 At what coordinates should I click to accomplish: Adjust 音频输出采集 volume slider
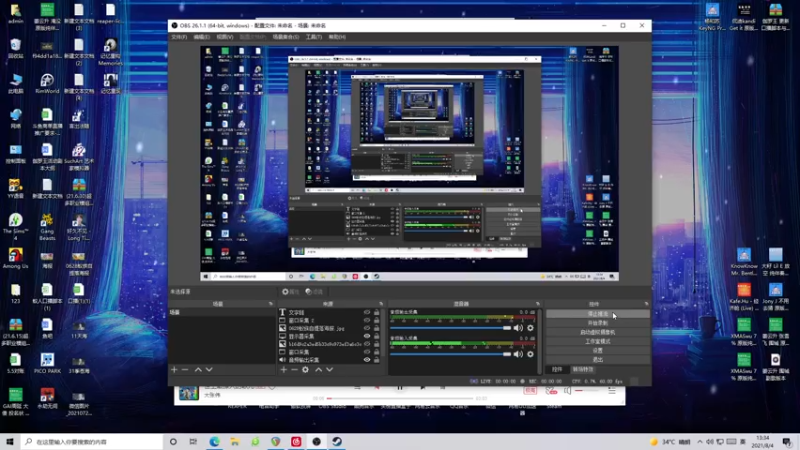(x=451, y=328)
